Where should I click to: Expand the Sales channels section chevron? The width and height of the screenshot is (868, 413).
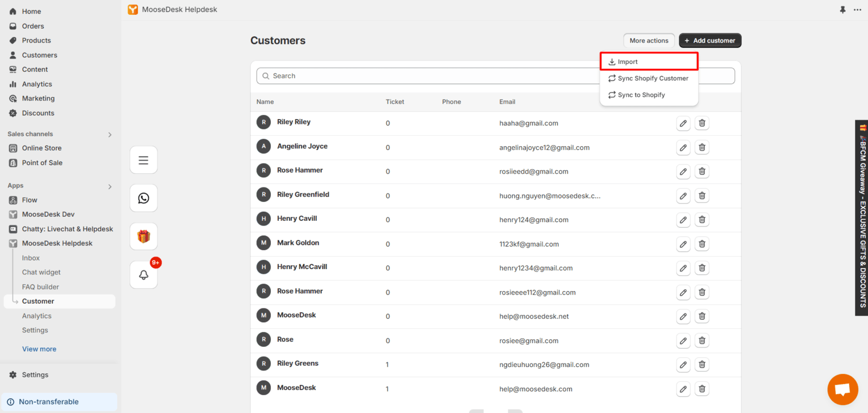[x=110, y=135]
